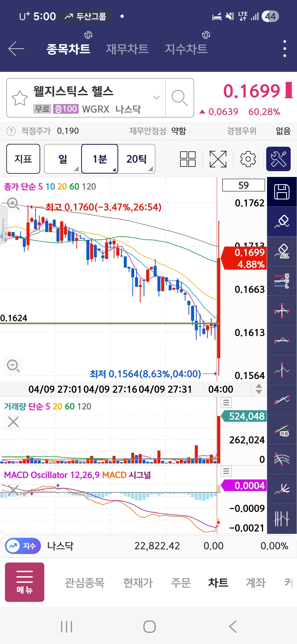Open the 지표 indicator settings
The height and width of the screenshot is (644, 297).
click(x=23, y=159)
